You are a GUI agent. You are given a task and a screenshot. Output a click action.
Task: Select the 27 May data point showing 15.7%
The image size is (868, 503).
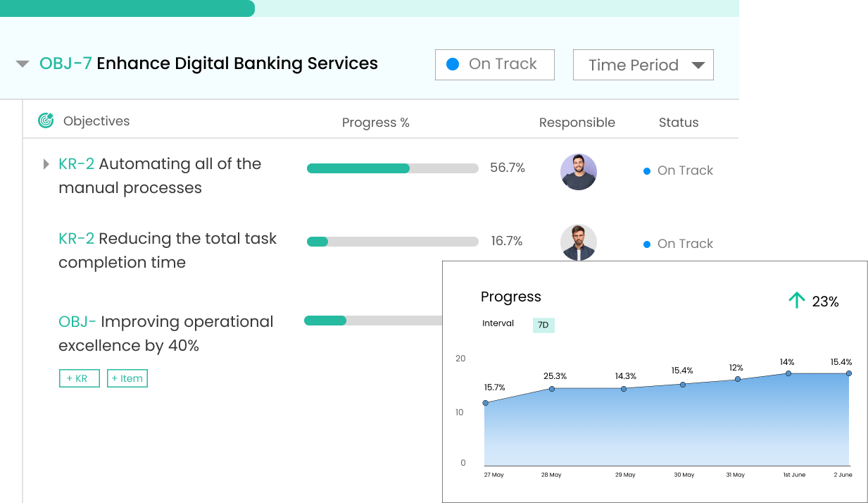(485, 403)
